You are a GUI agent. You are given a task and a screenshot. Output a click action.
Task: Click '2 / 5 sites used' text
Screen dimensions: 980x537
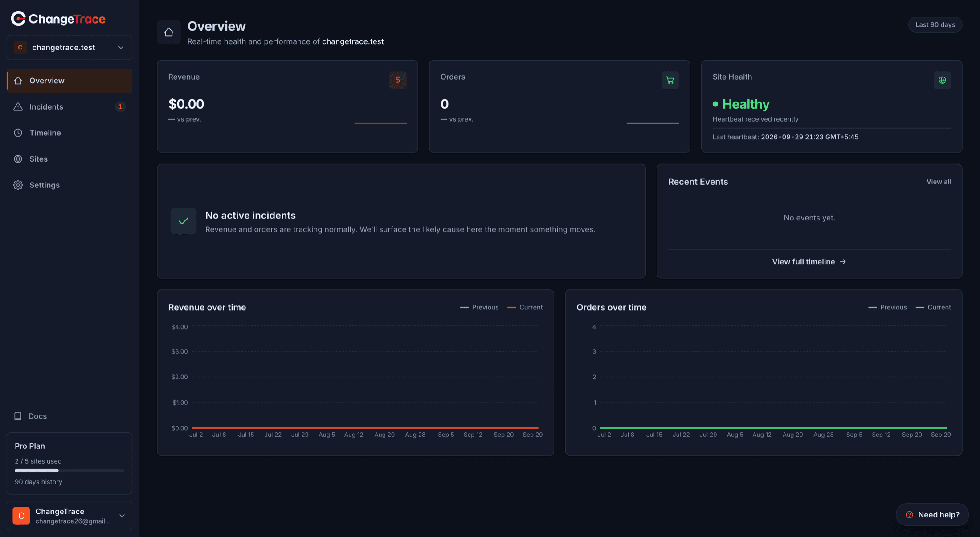(x=38, y=461)
